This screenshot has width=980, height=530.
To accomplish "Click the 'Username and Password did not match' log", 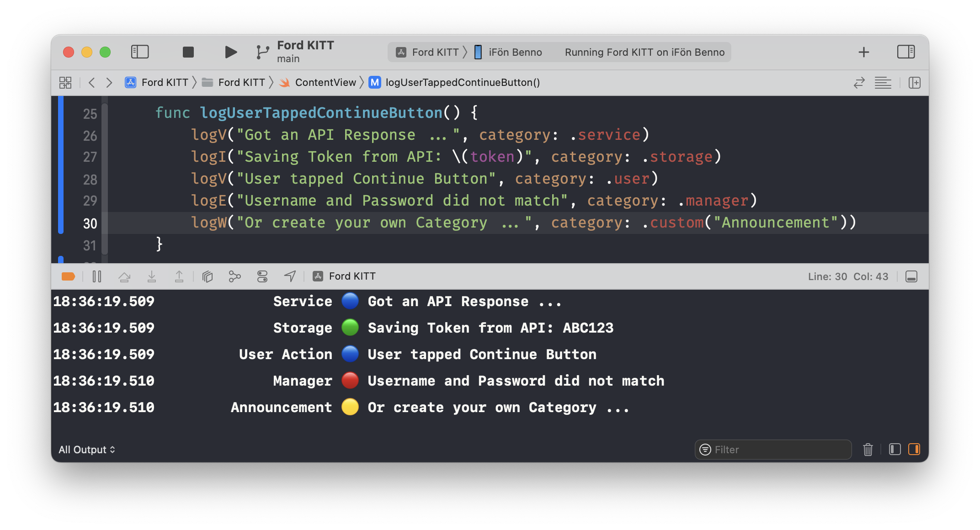I will (516, 381).
